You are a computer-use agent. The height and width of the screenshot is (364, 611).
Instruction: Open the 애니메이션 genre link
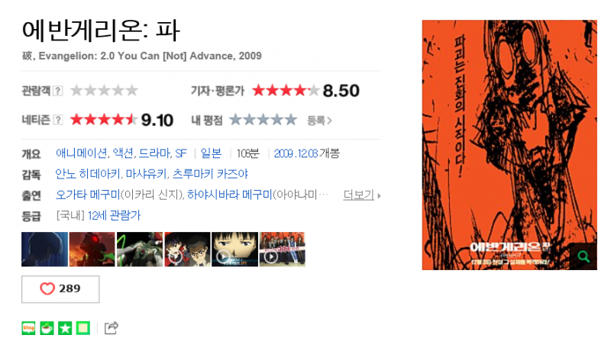click(x=81, y=153)
